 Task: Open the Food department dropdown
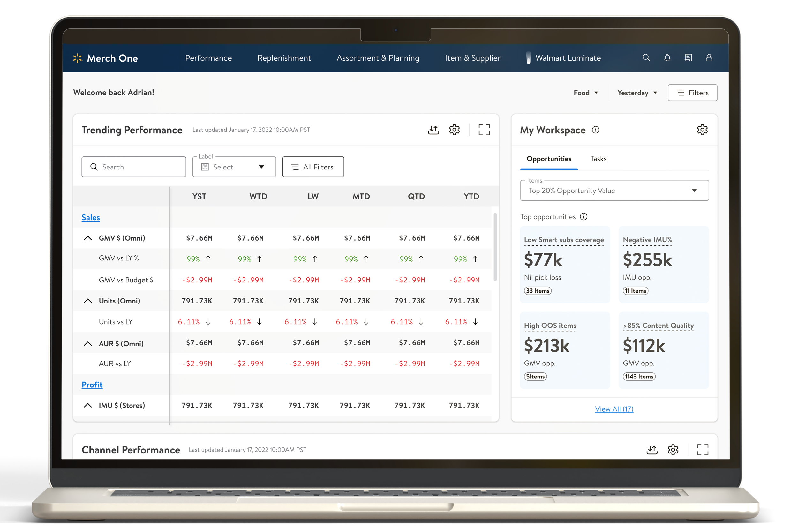586,93
